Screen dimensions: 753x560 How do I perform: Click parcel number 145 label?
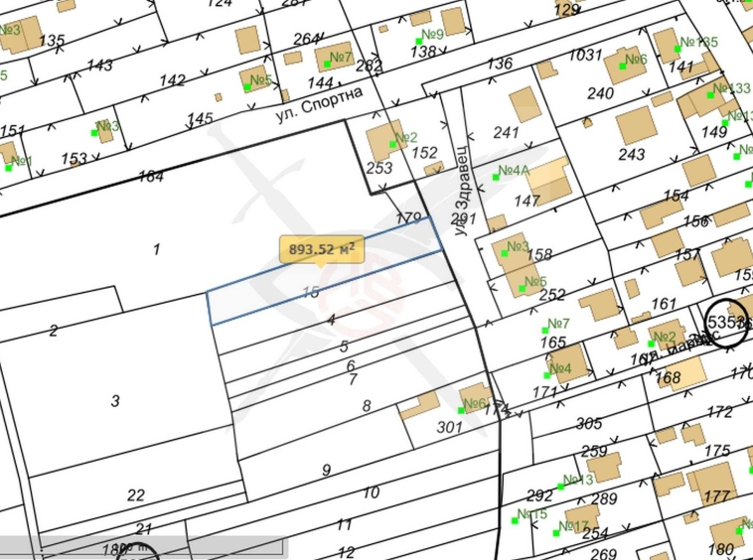(x=200, y=118)
